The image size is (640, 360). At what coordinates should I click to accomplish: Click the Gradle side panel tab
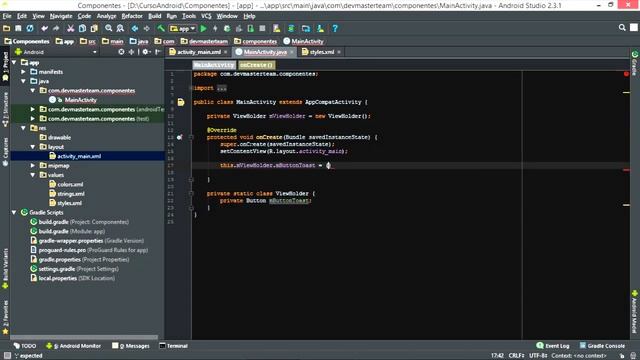pyautogui.click(x=635, y=63)
